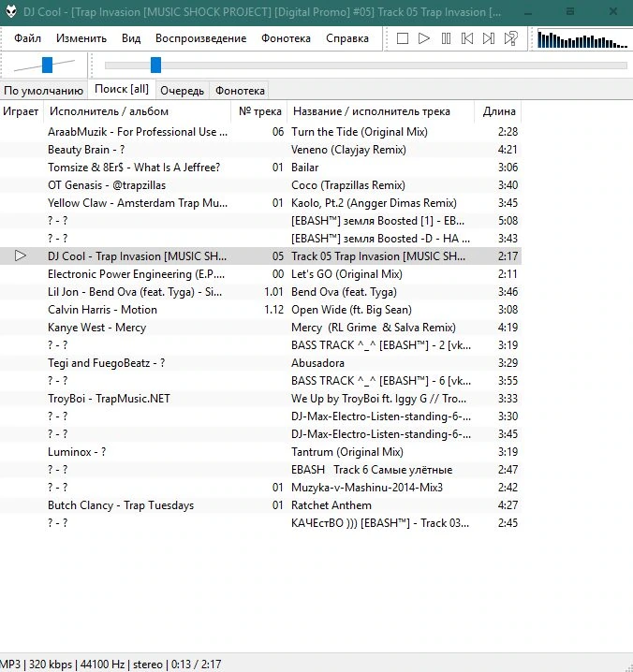This screenshot has width=633, height=672.
Task: Click the window title bar text
Action: (x=262, y=11)
